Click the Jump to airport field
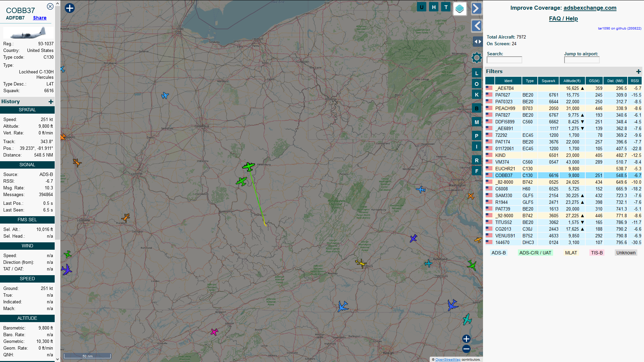Screen dimensions: 644x362 tap(581, 60)
